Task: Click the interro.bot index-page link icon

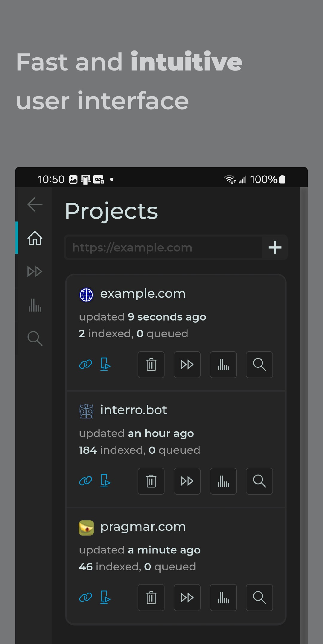Action: pos(105,481)
